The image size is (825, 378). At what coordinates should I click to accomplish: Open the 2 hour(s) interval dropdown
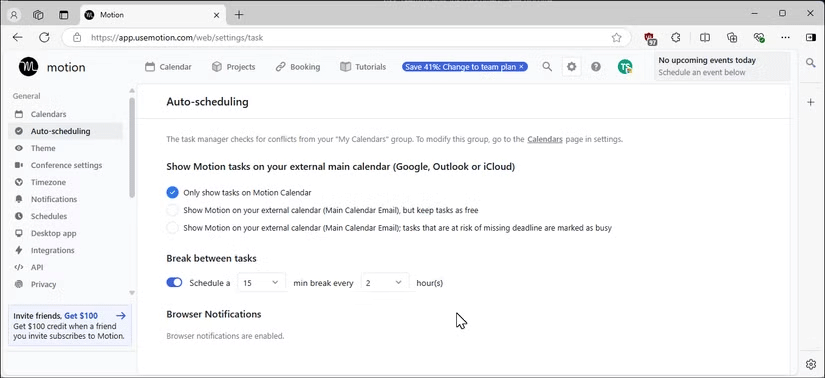pos(385,283)
